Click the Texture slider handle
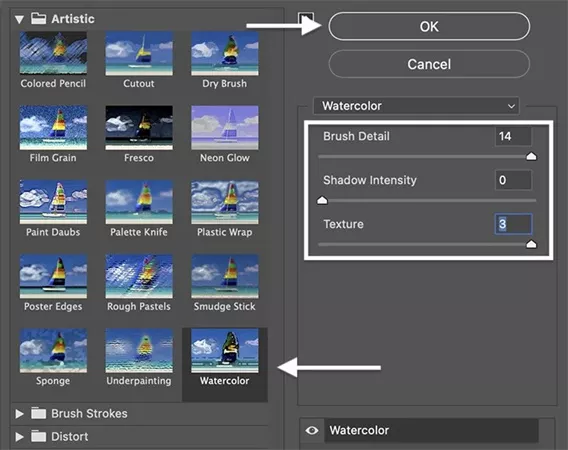This screenshot has width=568, height=450. 531,244
